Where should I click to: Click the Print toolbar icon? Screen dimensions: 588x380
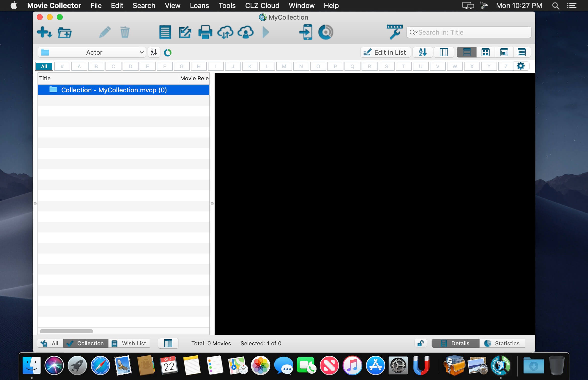(x=205, y=32)
